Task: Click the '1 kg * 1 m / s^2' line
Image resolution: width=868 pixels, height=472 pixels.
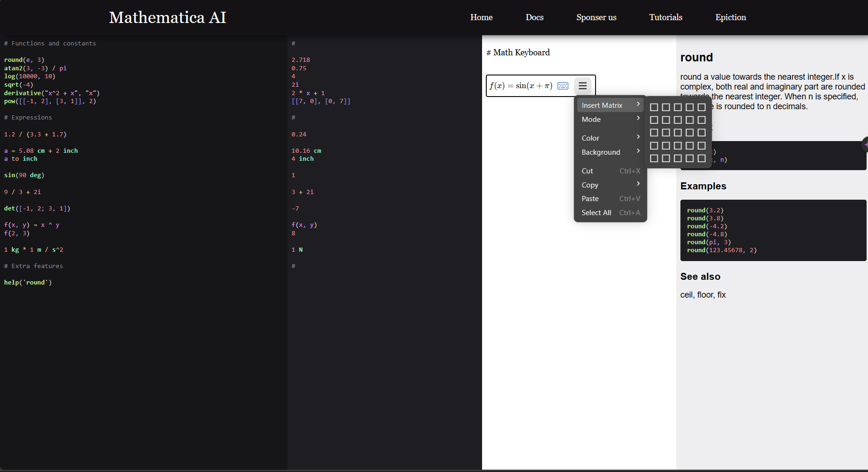Action: (34, 250)
